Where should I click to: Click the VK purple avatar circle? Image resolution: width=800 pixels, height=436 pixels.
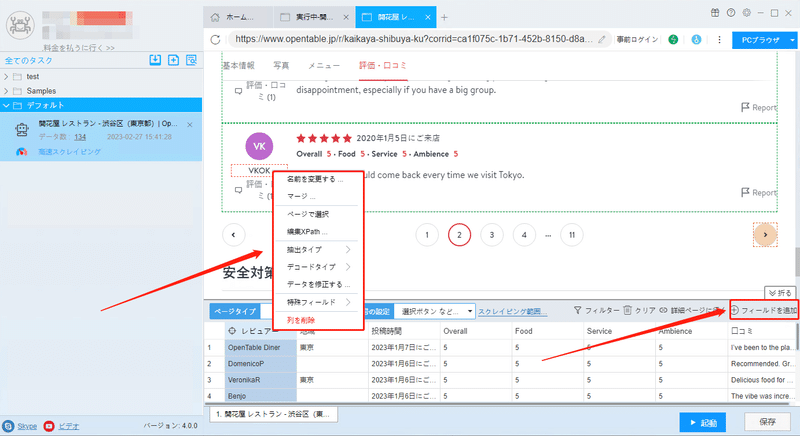click(x=259, y=146)
